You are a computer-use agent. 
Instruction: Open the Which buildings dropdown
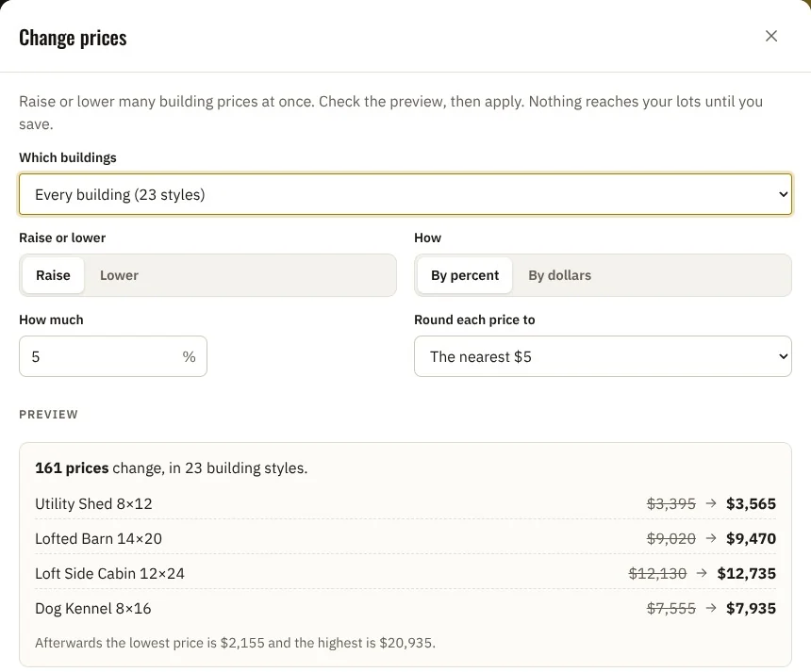tap(405, 194)
